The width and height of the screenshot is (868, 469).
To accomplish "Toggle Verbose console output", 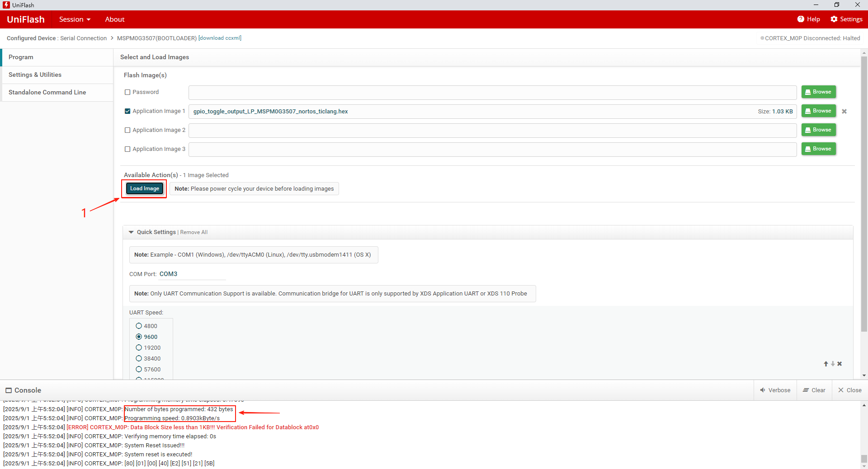I will 775,390.
